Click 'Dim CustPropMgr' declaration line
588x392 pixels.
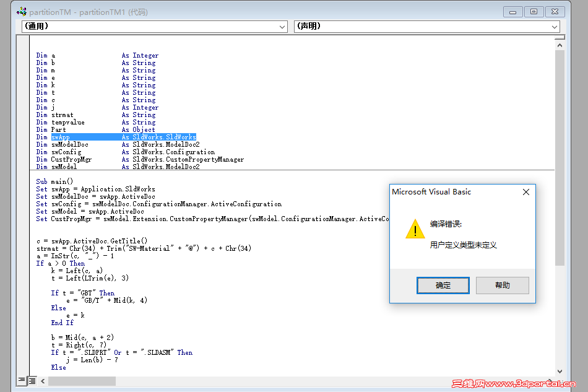coord(140,159)
